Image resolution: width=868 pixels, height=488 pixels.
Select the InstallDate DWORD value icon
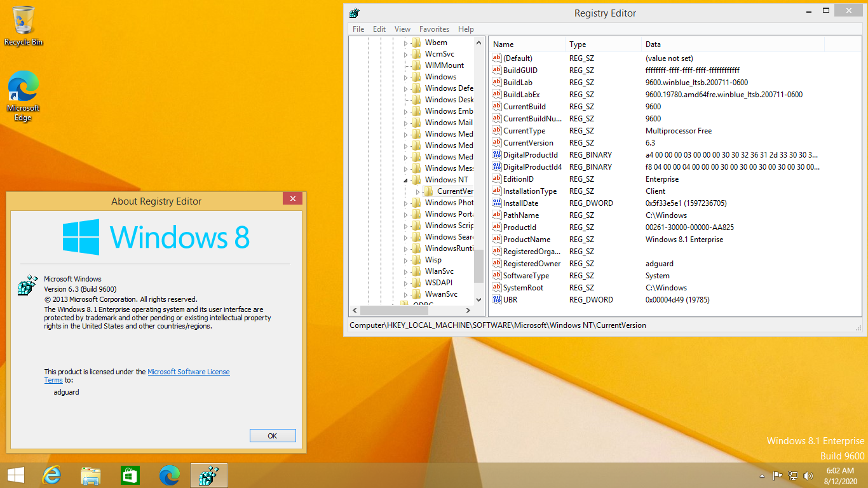tap(497, 203)
